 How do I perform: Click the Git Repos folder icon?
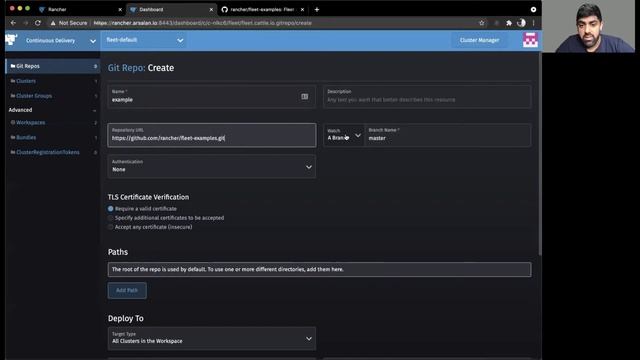(13, 66)
